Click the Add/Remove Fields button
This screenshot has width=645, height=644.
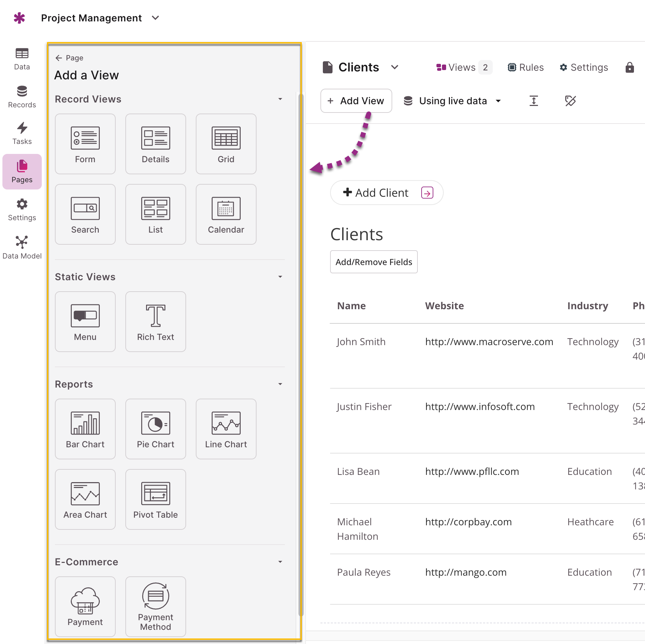coord(374,262)
